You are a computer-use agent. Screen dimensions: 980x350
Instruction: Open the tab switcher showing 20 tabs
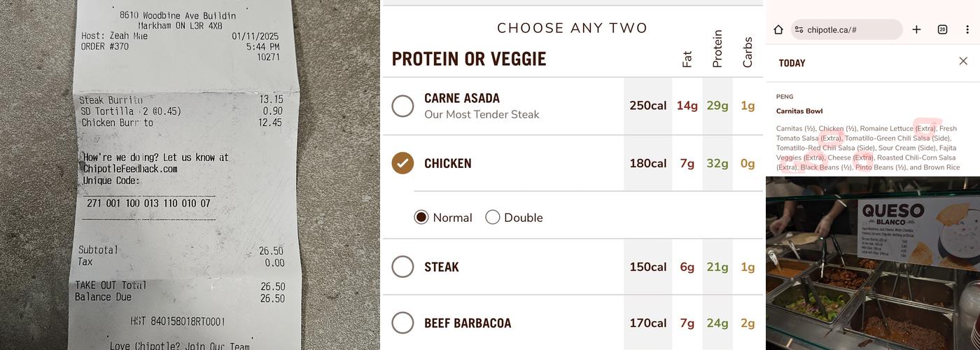click(x=942, y=29)
